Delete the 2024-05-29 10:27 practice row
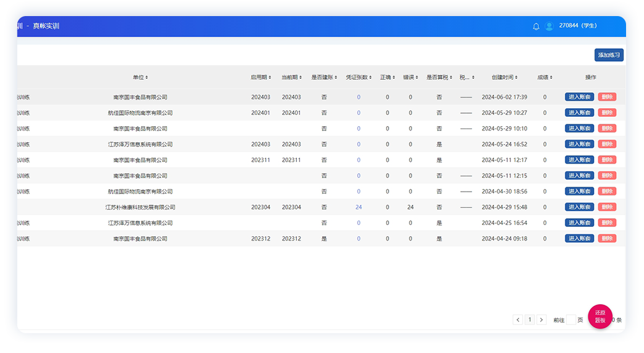The width and height of the screenshot is (644, 353). pos(607,113)
